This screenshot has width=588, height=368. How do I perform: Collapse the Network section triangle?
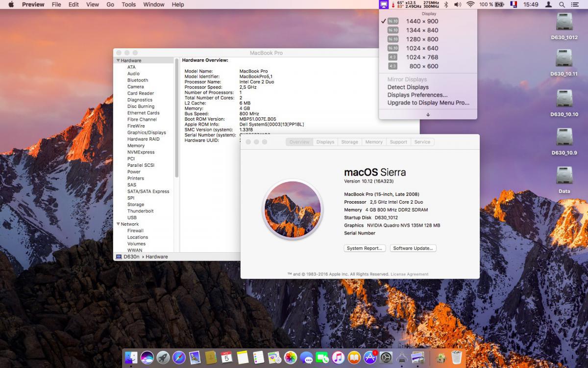(118, 224)
